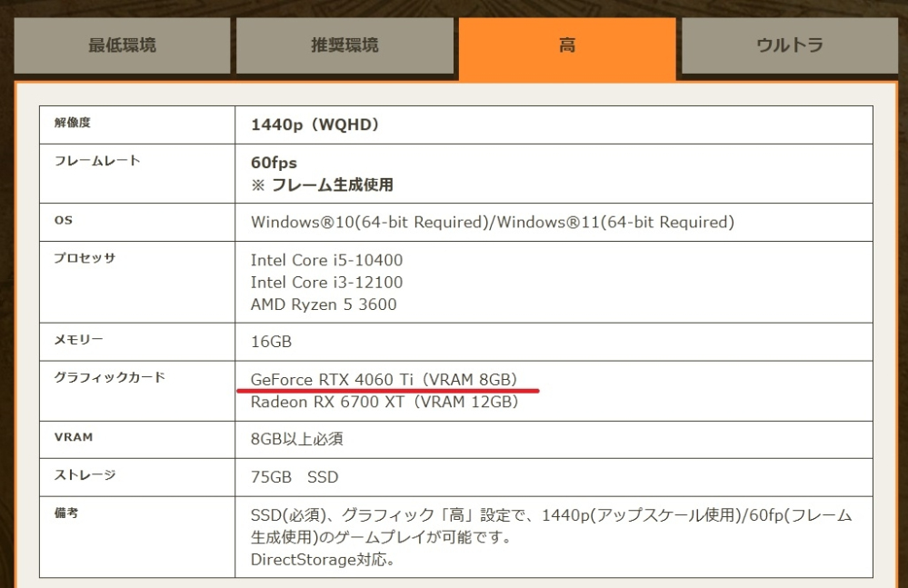Viewport: 908px width, 588px height.
Task: Click the メモリー row label
Action: tap(79, 340)
